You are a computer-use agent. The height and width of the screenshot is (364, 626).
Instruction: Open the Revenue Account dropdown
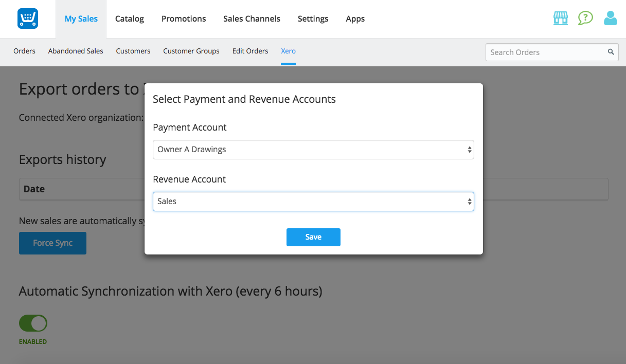pyautogui.click(x=313, y=202)
